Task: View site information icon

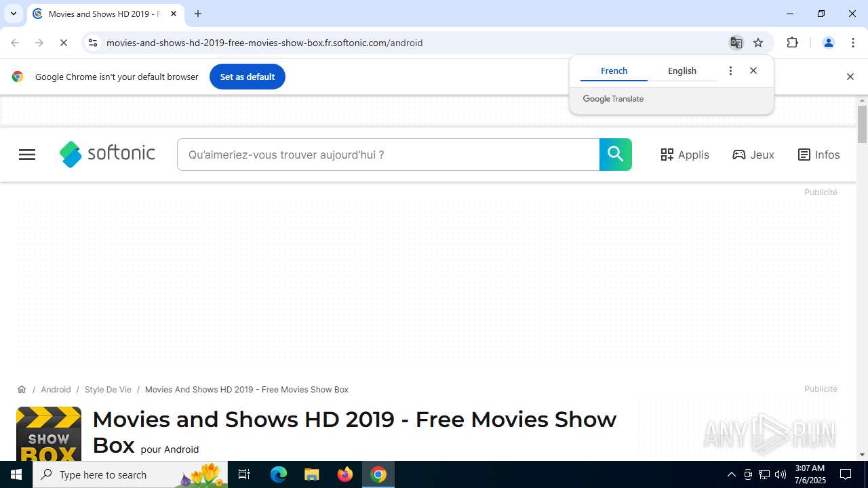Action: 93,43
